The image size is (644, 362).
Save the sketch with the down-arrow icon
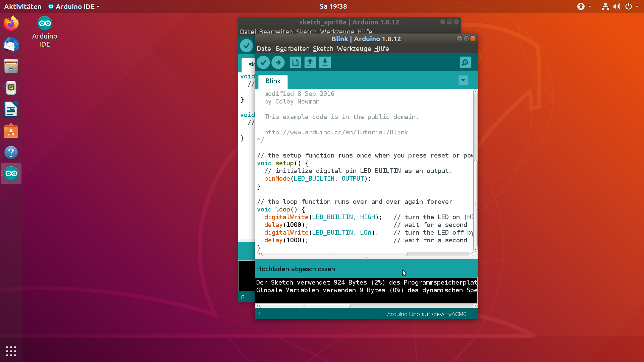point(325,62)
